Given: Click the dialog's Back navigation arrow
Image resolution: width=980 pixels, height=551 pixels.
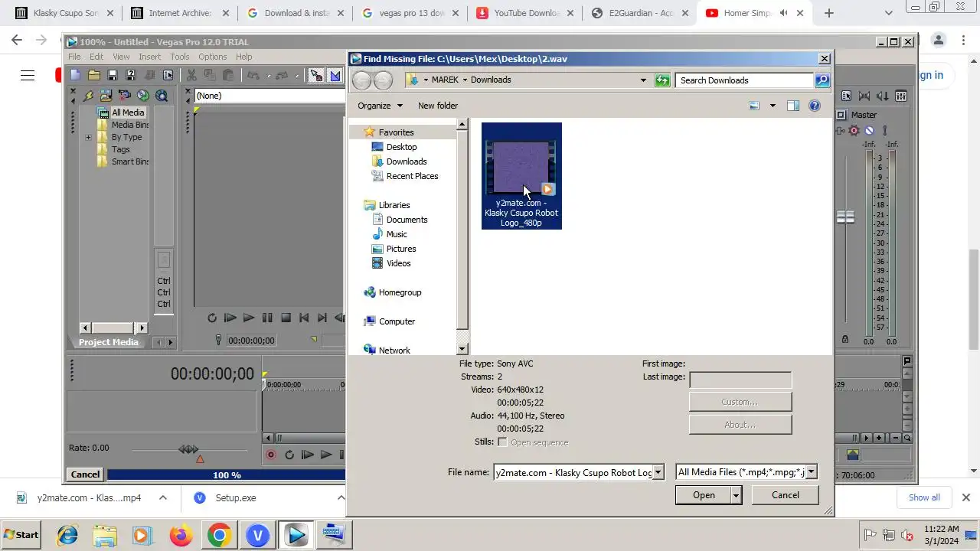Looking at the screenshot, I should (x=362, y=80).
